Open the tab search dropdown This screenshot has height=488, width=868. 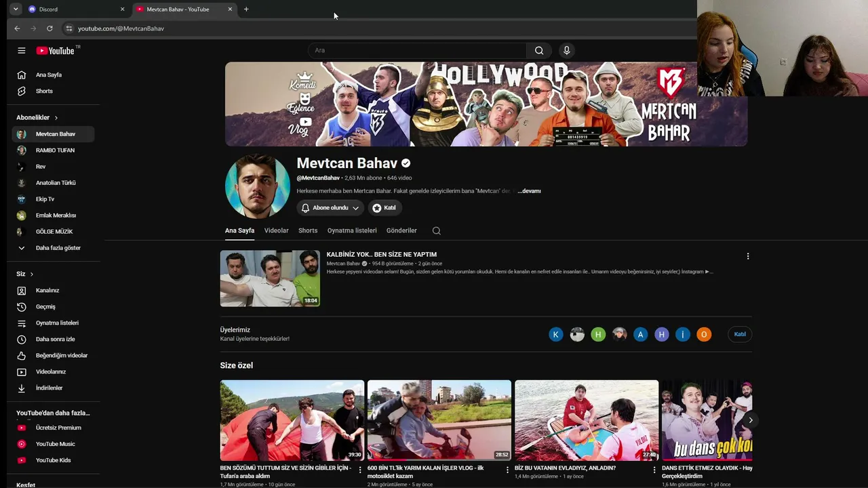tap(16, 9)
